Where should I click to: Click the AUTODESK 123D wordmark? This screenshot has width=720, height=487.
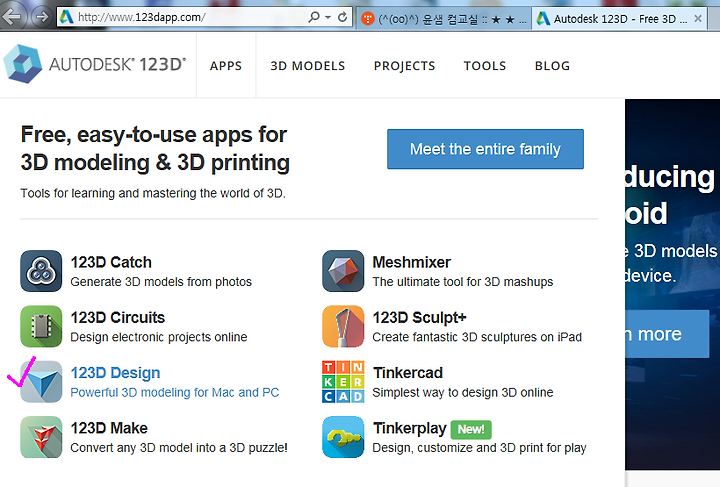[x=118, y=64]
